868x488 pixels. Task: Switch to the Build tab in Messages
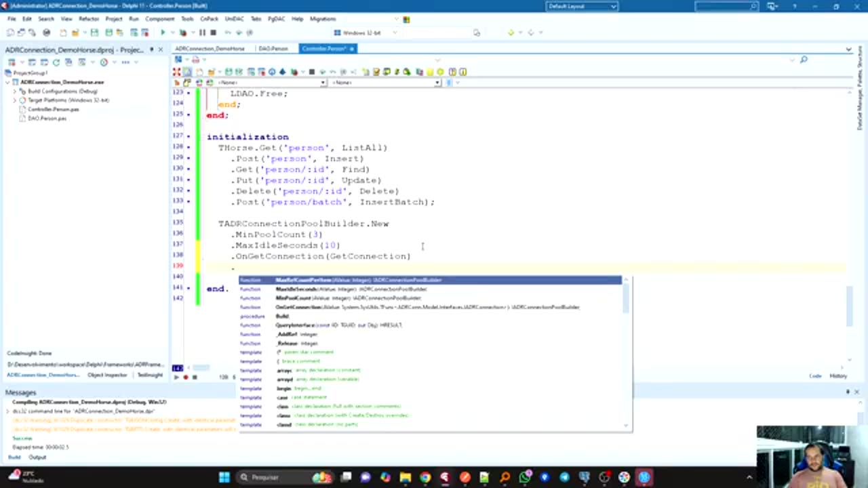tap(14, 457)
